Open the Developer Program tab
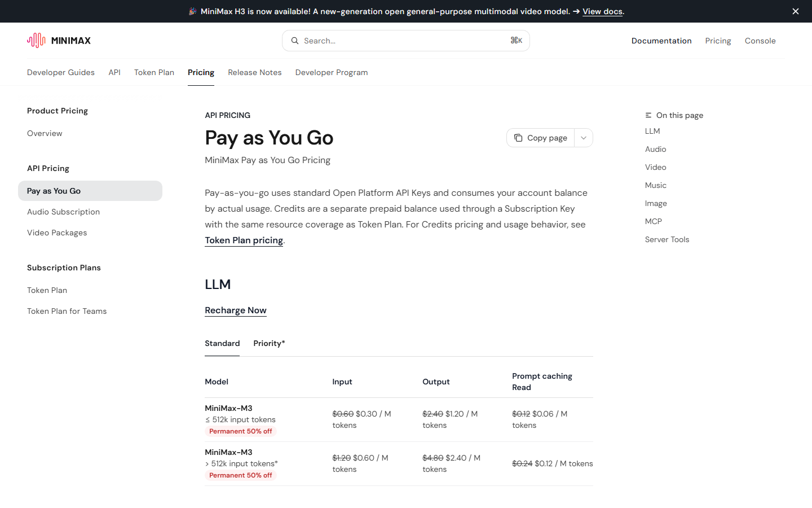Screen dimensions: 812x508 pyautogui.click(x=332, y=72)
